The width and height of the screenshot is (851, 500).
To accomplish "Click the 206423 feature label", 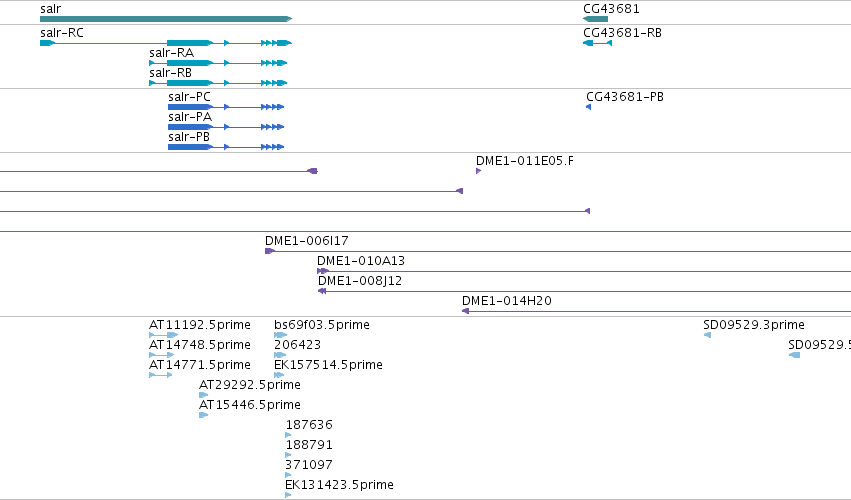I will pyautogui.click(x=297, y=345).
